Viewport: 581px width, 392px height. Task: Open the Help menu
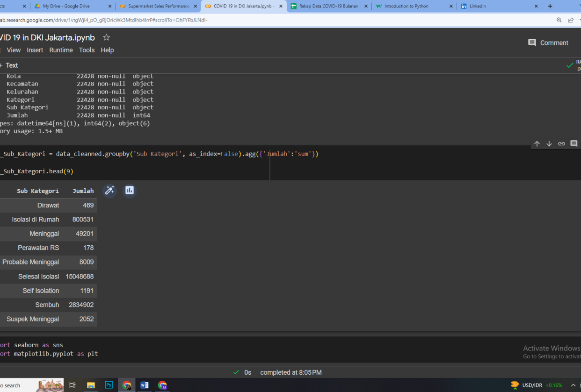(x=107, y=50)
